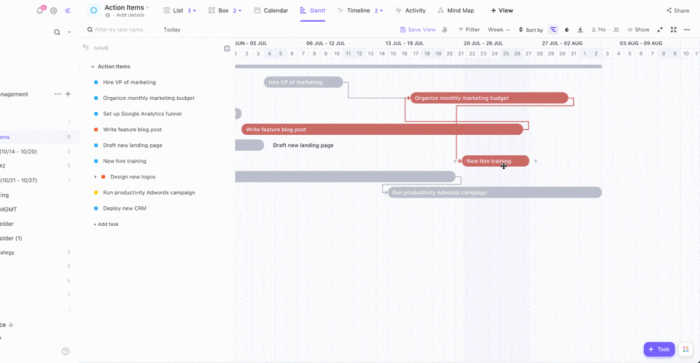The width and height of the screenshot is (700, 363).
Task: Click the sidebar search magnifier icon
Action: pyautogui.click(x=57, y=32)
